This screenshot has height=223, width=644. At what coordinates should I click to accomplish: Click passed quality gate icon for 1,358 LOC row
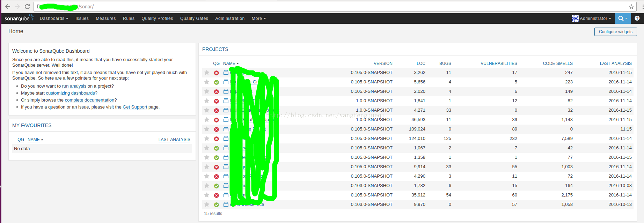(217, 158)
